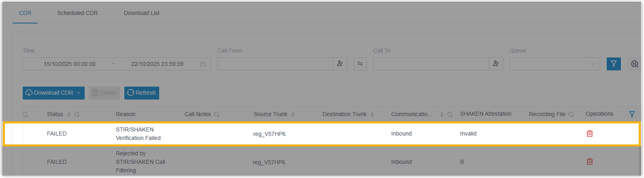Open the calendar date picker icon
Image resolution: width=644 pixels, height=178 pixels.
(x=203, y=64)
